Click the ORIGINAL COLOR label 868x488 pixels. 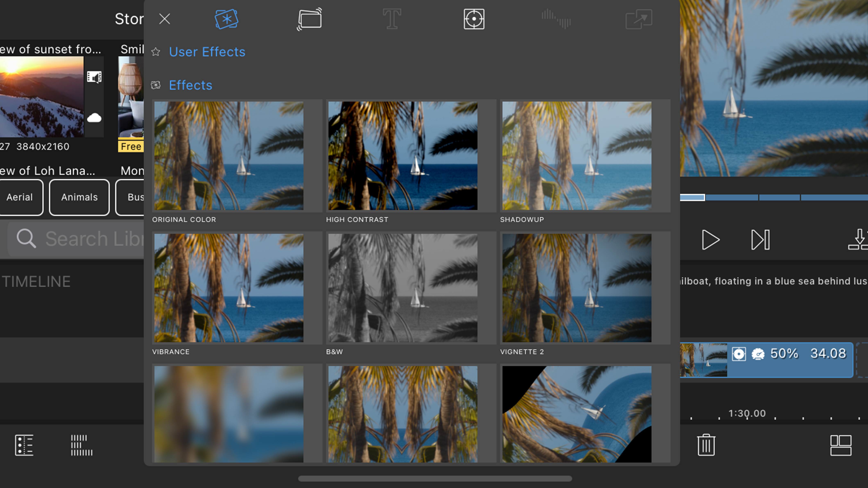coord(184,220)
